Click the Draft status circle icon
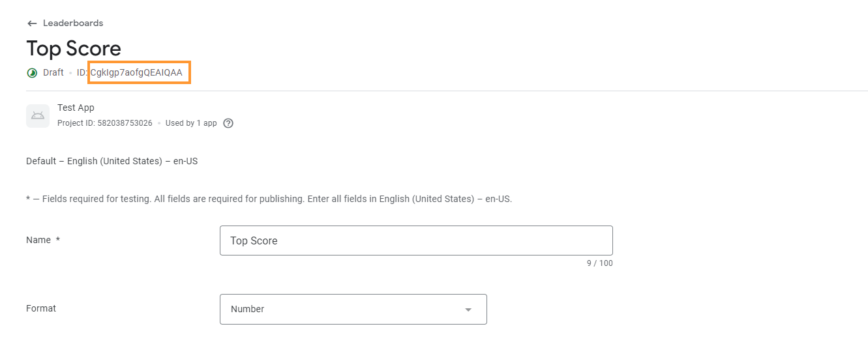 [x=32, y=73]
